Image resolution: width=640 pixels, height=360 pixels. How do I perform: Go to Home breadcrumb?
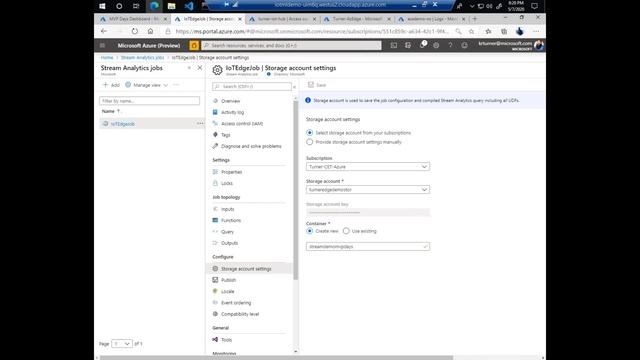tap(107, 58)
